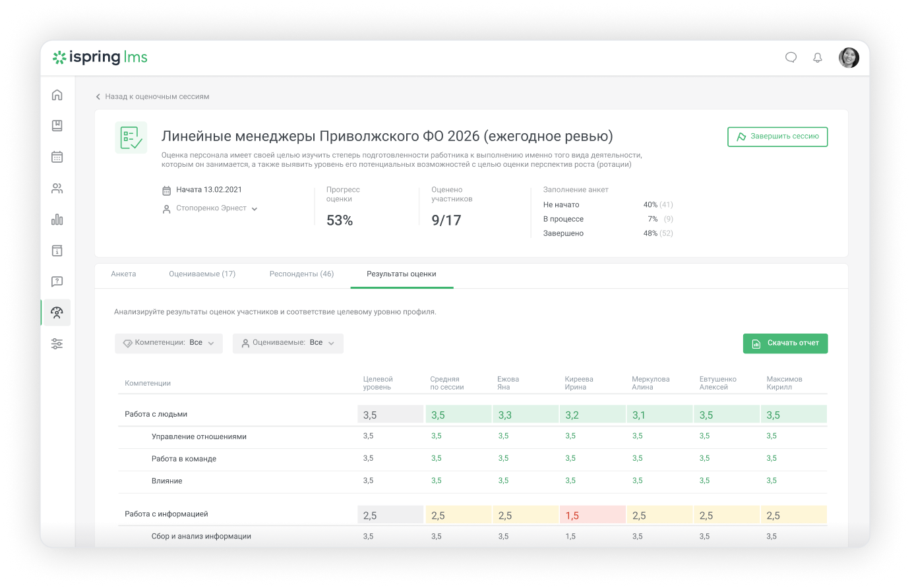Click the Завершить сессию button
Viewport: 910px width, 588px height.
[777, 136]
